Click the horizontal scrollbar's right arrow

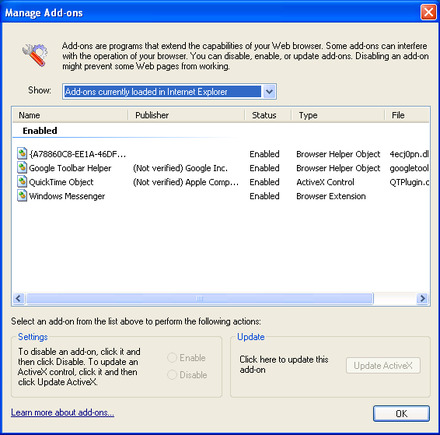pyautogui.click(x=423, y=298)
